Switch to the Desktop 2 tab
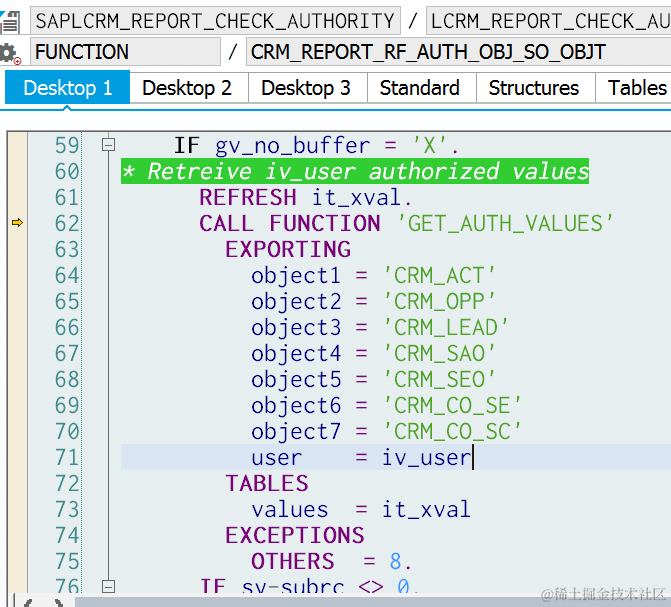The height and width of the screenshot is (607, 671). (187, 88)
